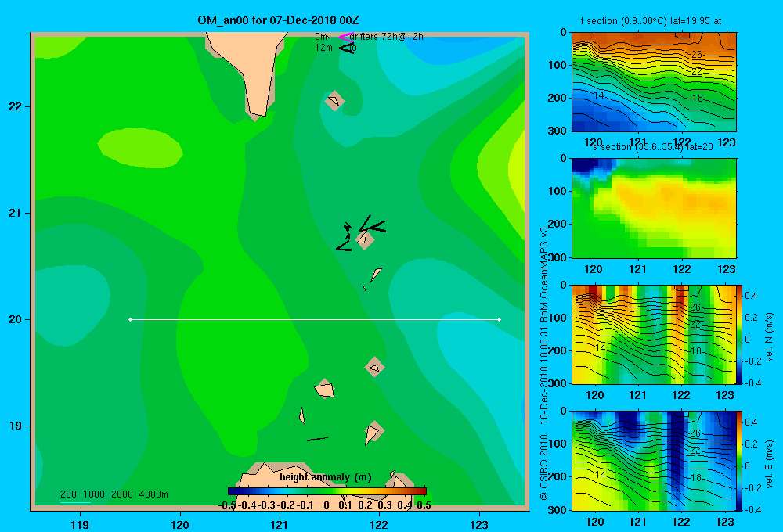Screen dimensions: 783x532
Task: Click main map latitude label 20
Action: (x=16, y=319)
